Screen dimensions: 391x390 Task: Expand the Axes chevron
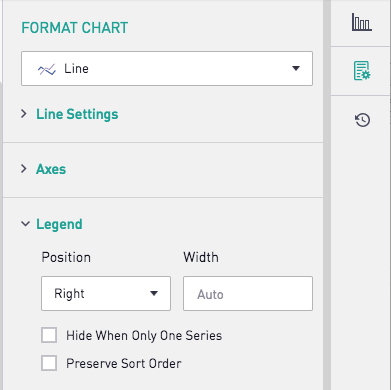click(24, 169)
